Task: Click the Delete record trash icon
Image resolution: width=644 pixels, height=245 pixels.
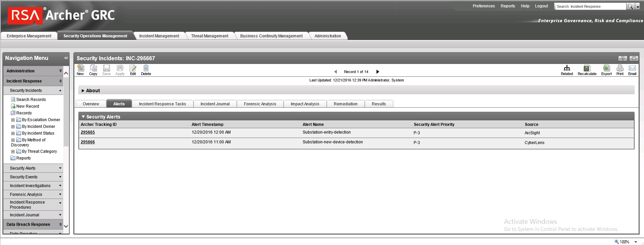Action: 146,68
